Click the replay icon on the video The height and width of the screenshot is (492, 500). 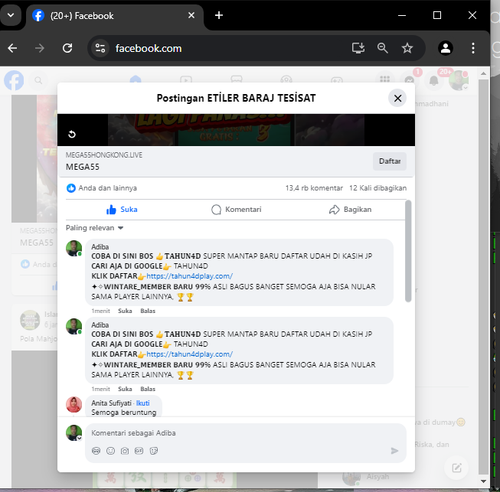[72, 134]
